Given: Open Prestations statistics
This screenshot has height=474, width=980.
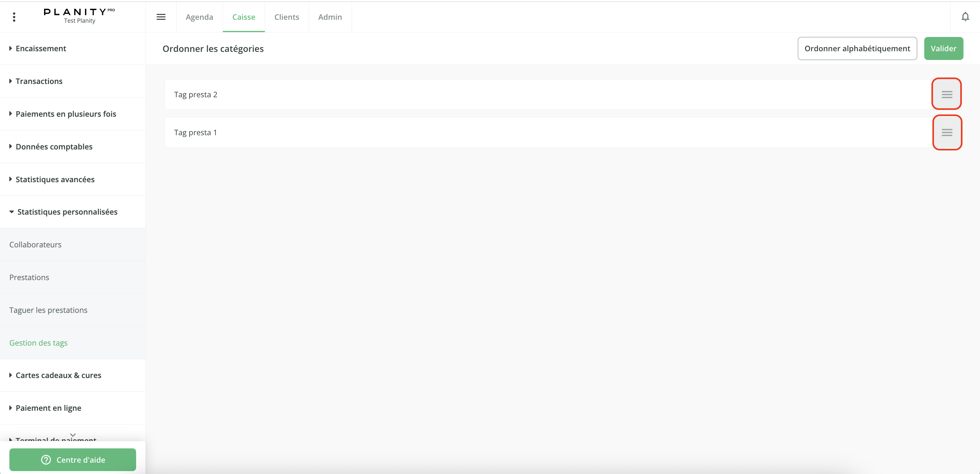Looking at the screenshot, I should (73, 277).
